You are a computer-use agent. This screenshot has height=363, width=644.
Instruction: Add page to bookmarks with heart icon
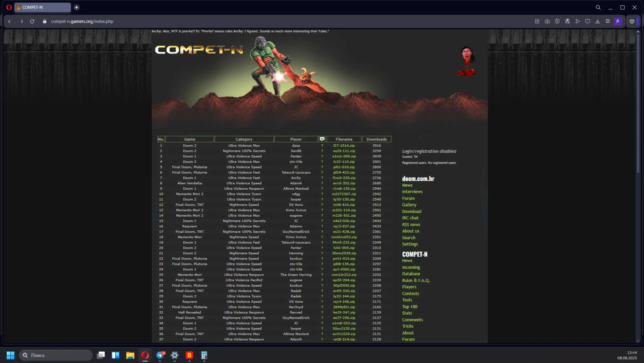pos(587,21)
